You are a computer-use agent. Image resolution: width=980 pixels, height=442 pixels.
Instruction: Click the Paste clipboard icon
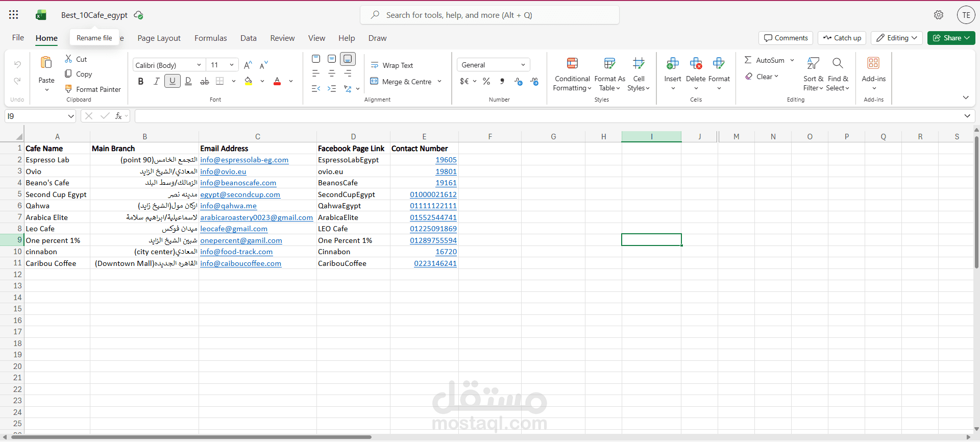point(46,63)
